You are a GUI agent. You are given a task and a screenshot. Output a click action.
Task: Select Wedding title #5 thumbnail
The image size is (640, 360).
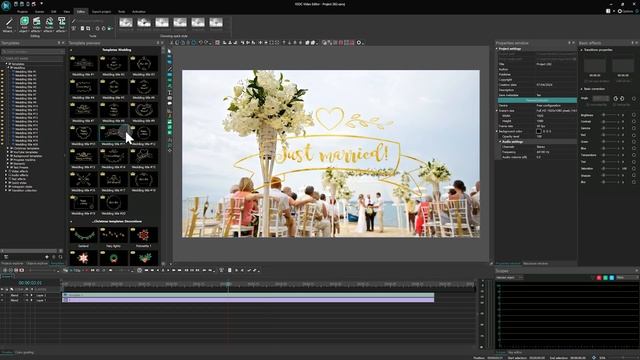coord(113,87)
